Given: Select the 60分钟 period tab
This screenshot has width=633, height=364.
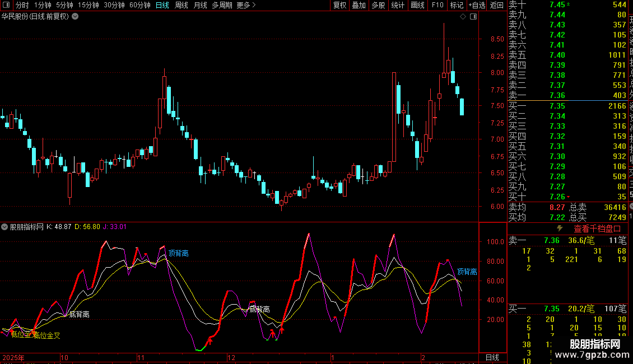Looking at the screenshot, I should point(140,5).
